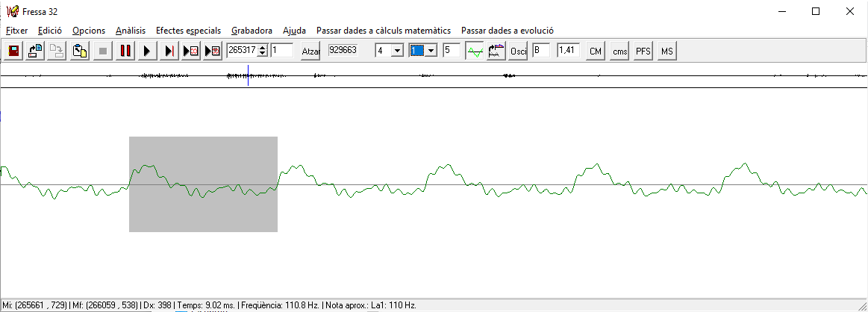This screenshot has width=868, height=312.
Task: Click the red exit door icon
Action: tap(13, 51)
